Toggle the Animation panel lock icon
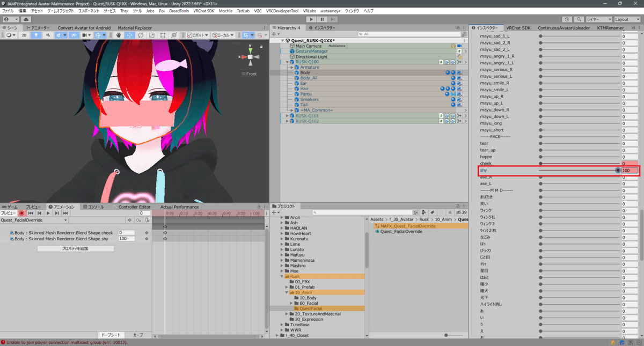 (259, 207)
